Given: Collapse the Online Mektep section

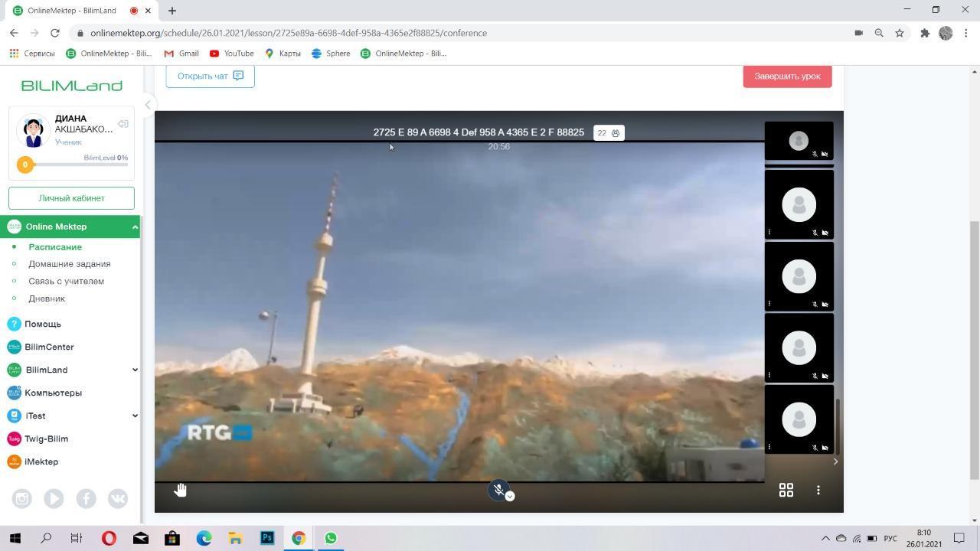Looking at the screenshot, I should (x=135, y=227).
